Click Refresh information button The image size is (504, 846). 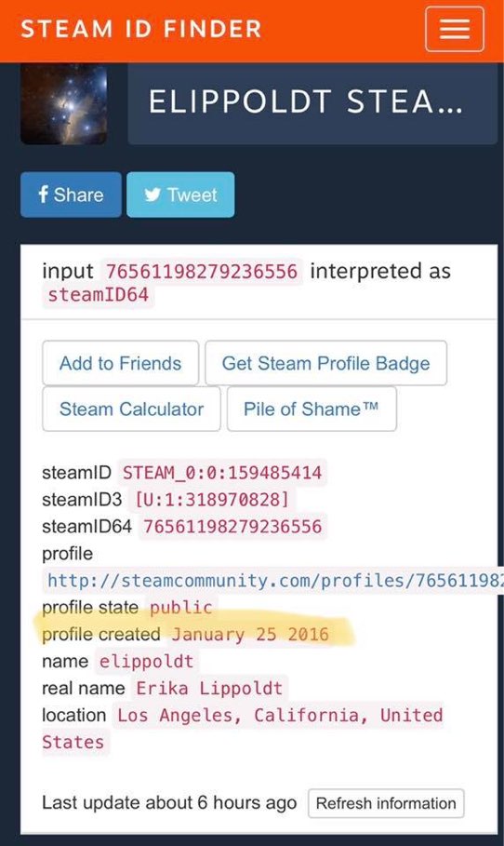[x=386, y=803]
